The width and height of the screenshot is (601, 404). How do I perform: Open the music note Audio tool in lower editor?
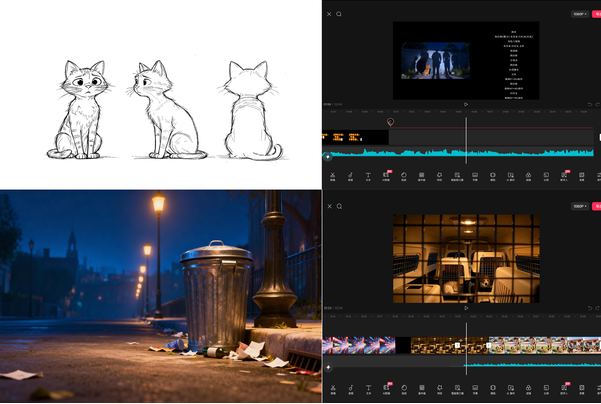coord(351,387)
